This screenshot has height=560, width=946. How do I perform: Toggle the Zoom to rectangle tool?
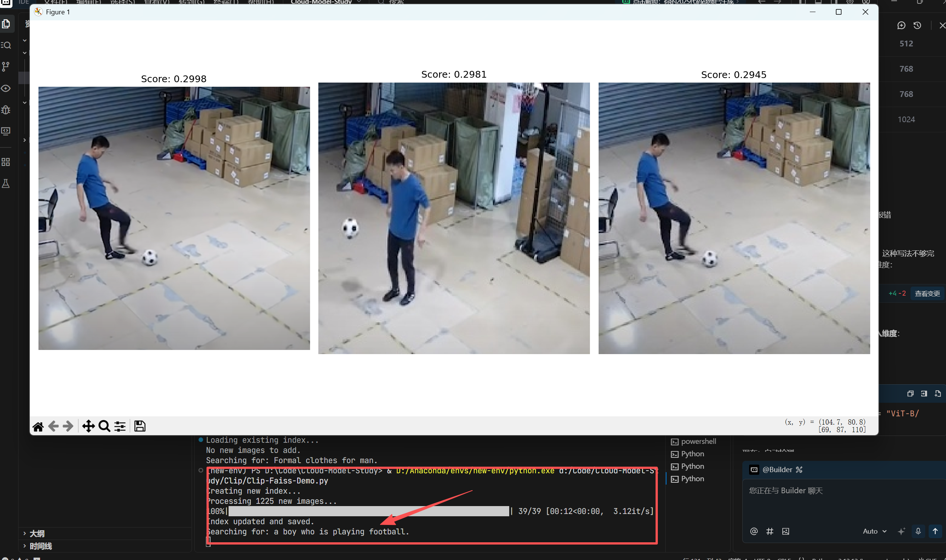click(104, 427)
